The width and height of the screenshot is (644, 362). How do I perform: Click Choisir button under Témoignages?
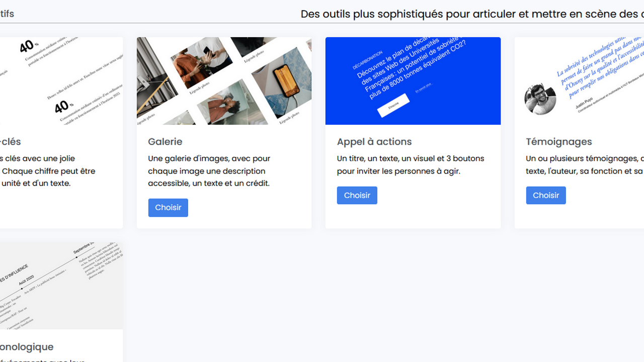tap(546, 195)
